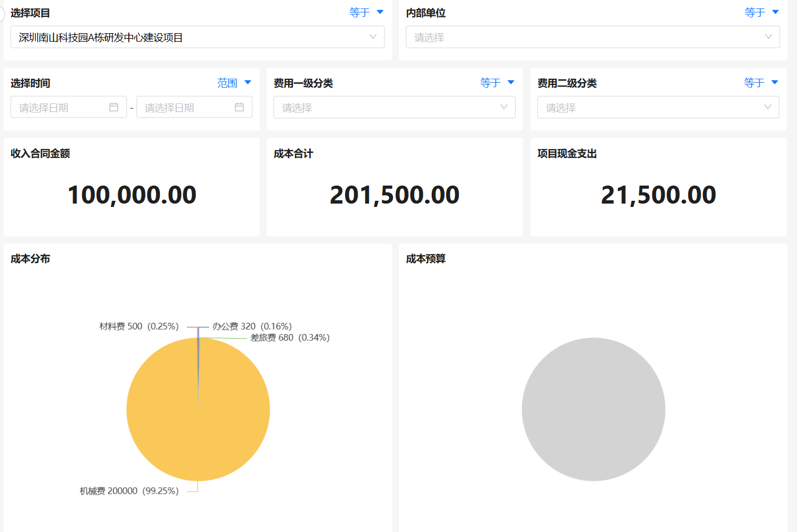Click the 办公费 320 (0.16%) label
Viewport: 797px width, 532px height.
coord(252,326)
